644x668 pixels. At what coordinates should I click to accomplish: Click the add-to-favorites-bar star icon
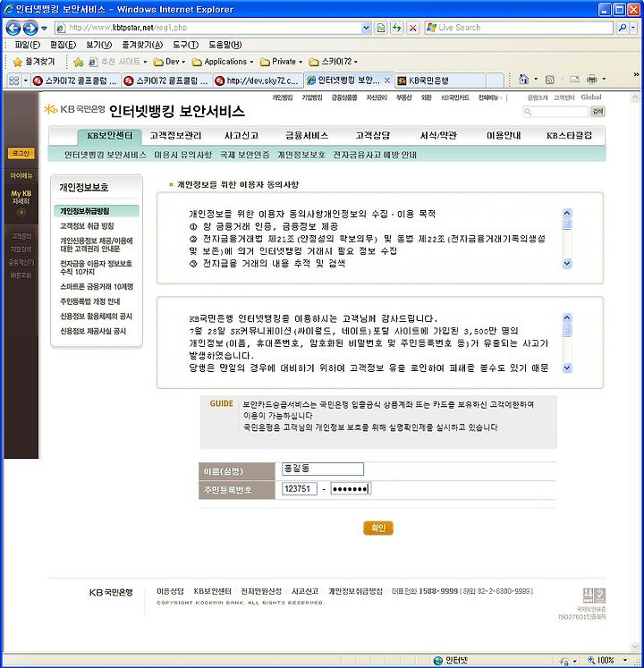pyautogui.click(x=79, y=63)
